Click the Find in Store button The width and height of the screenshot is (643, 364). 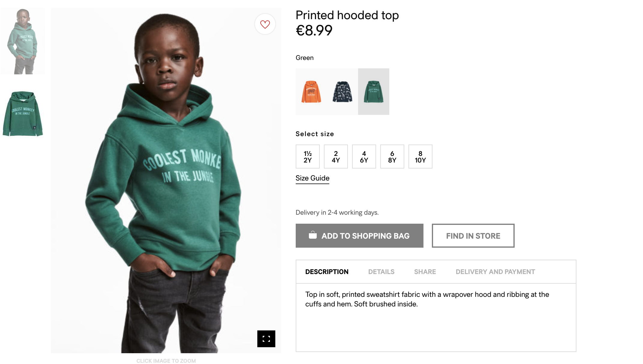pos(473,236)
